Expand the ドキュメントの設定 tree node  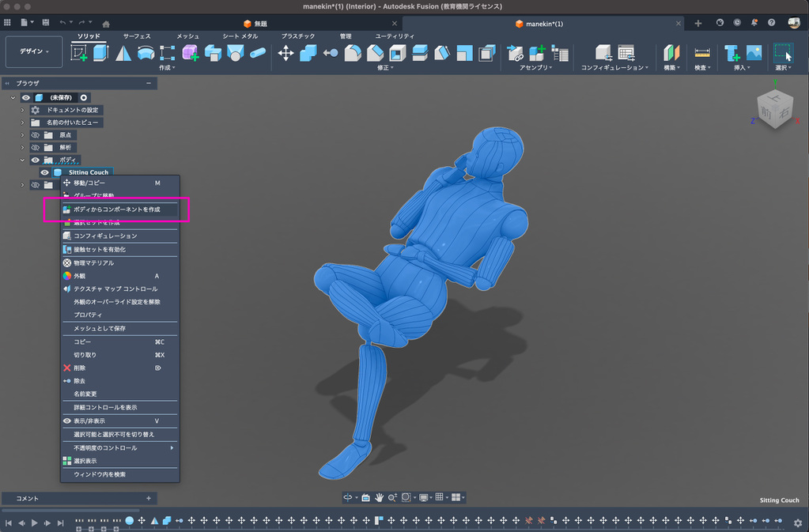pyautogui.click(x=23, y=110)
